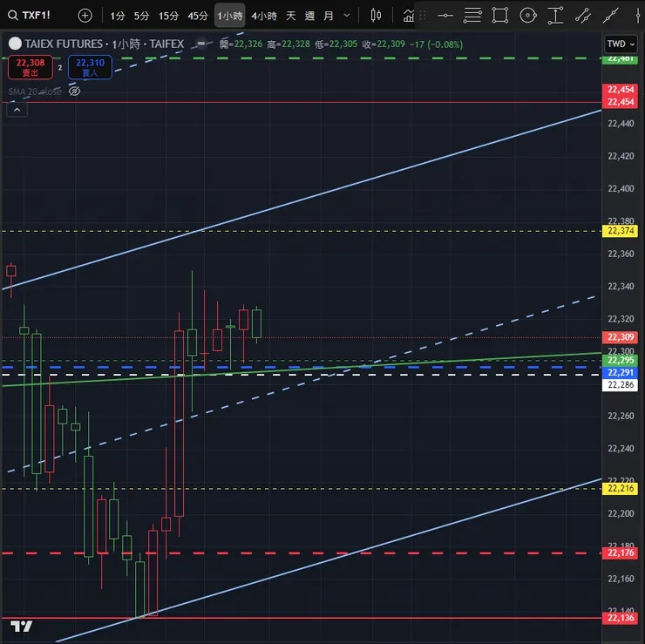Click the 低=22,305 low value
645x644 pixels.
click(x=336, y=44)
